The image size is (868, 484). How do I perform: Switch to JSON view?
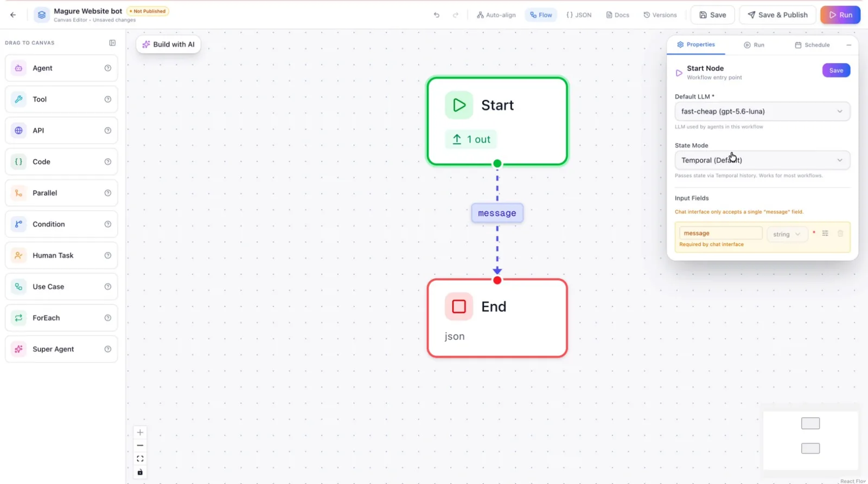click(579, 15)
